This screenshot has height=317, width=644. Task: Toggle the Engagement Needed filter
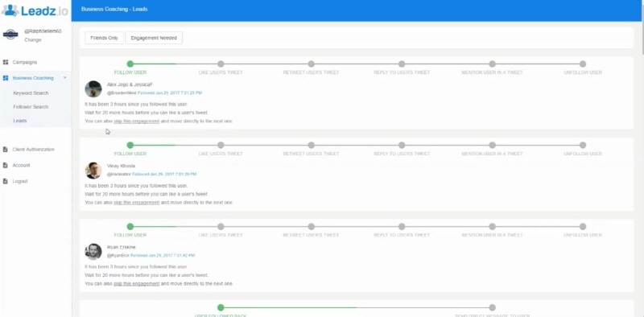[154, 38]
